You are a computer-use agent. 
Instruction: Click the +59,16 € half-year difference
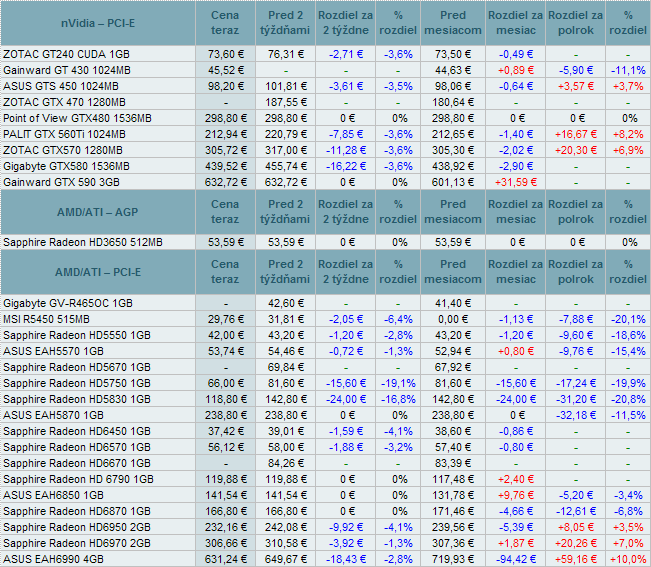point(576,560)
